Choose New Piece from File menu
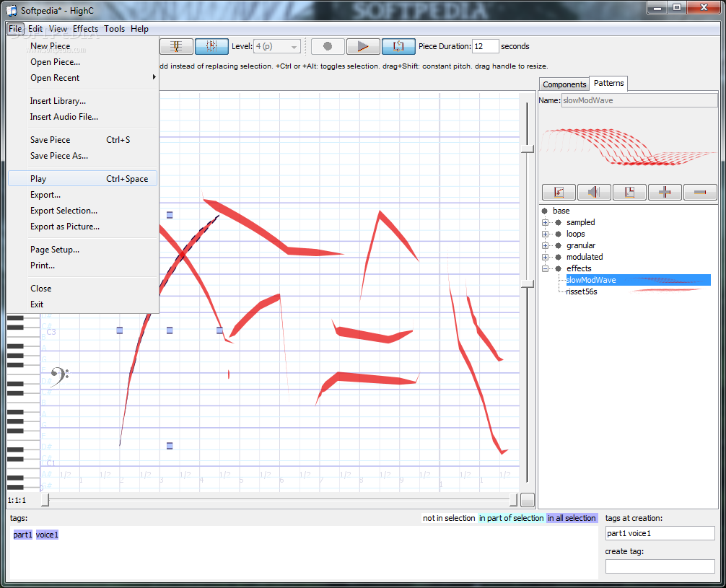The image size is (726, 588). click(82, 46)
